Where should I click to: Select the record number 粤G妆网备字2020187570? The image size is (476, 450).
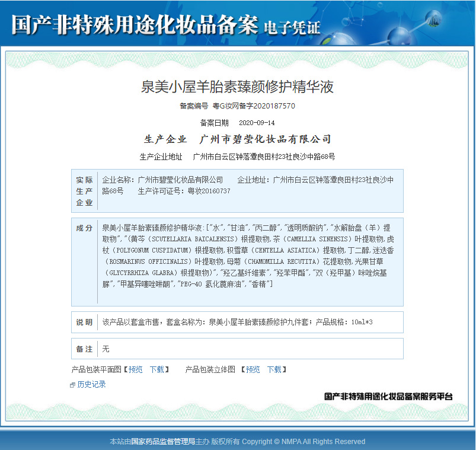point(254,106)
